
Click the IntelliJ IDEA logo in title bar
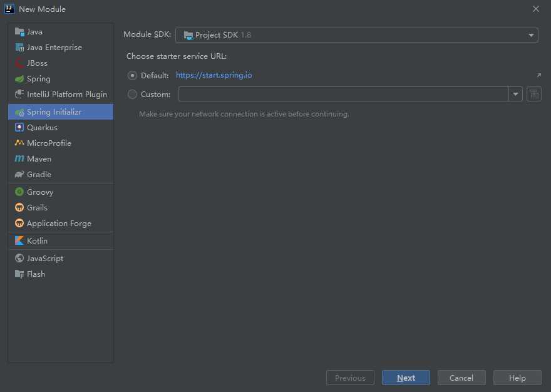pyautogui.click(x=9, y=9)
